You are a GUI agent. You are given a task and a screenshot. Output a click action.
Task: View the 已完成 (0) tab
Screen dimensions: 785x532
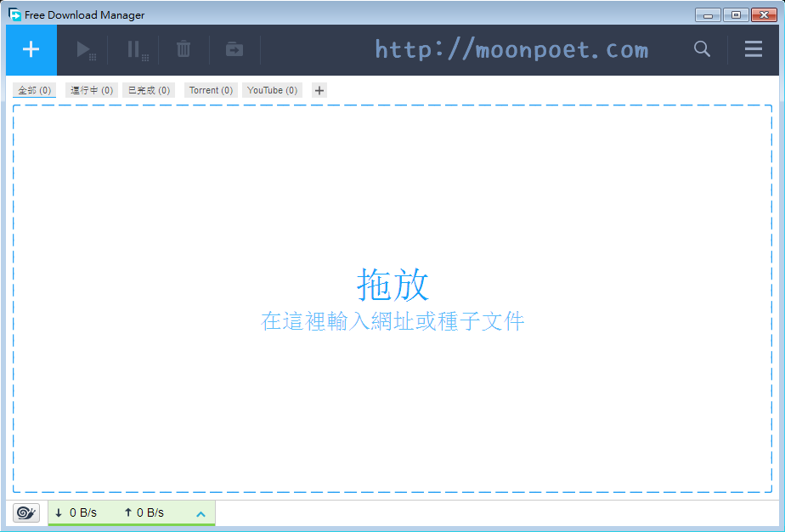click(x=149, y=90)
